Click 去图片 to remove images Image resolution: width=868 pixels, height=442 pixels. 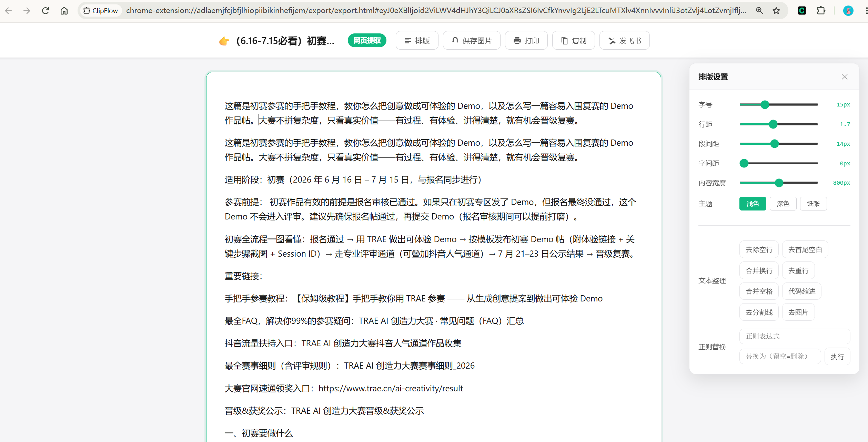[798, 312]
